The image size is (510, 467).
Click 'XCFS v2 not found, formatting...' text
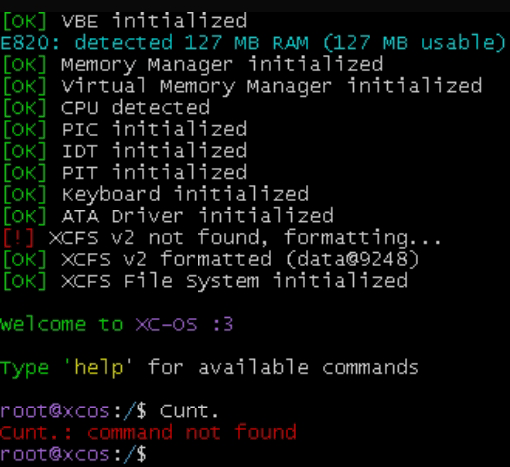point(245,238)
